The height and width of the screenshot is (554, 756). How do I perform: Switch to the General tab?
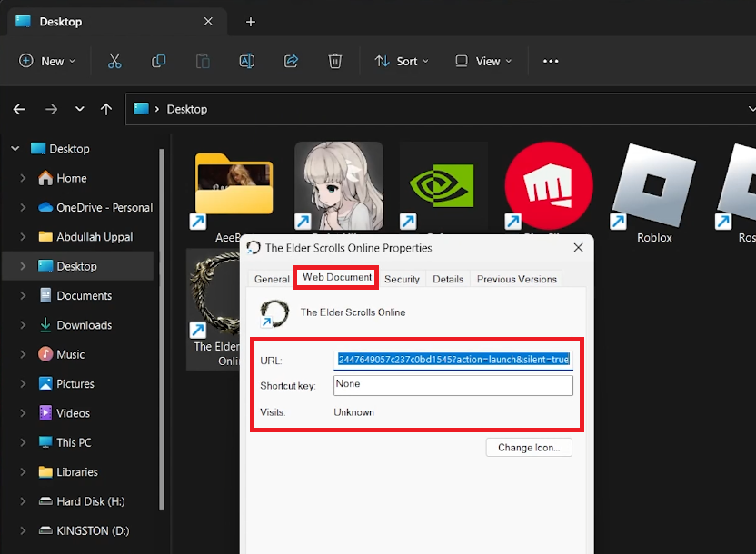click(272, 279)
